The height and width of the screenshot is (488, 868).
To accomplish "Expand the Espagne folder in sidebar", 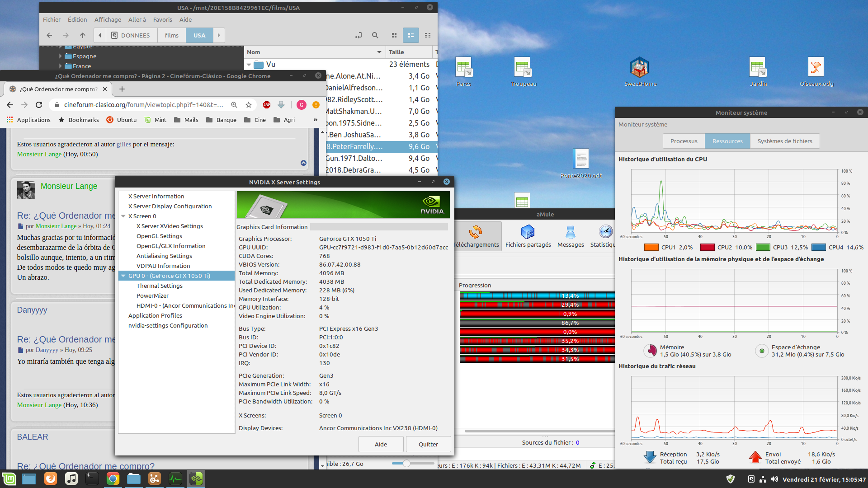I will (x=61, y=56).
